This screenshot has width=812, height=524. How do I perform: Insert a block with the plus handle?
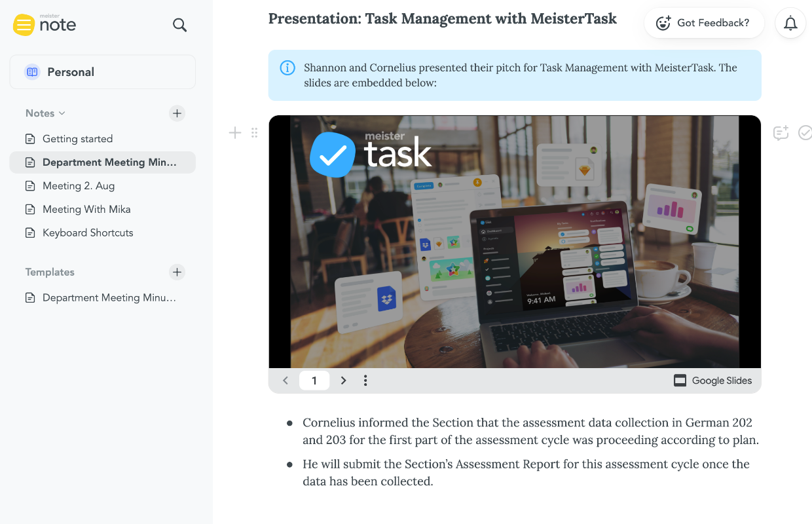point(234,133)
